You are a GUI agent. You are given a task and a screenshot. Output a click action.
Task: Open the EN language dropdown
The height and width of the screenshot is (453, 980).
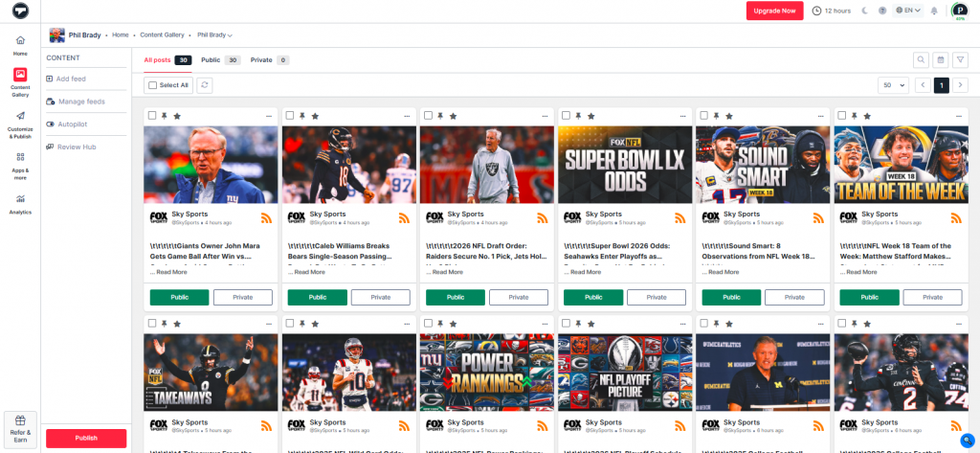pyautogui.click(x=907, y=11)
